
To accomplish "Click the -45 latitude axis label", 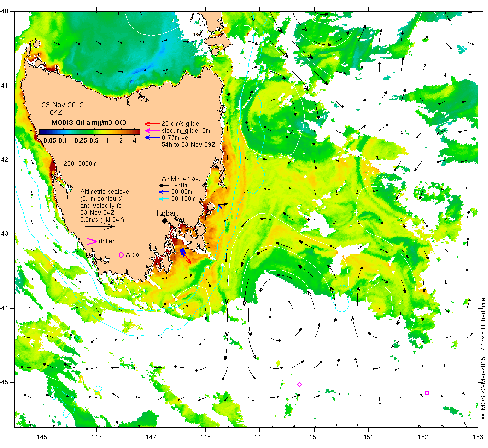I will 4,382.
